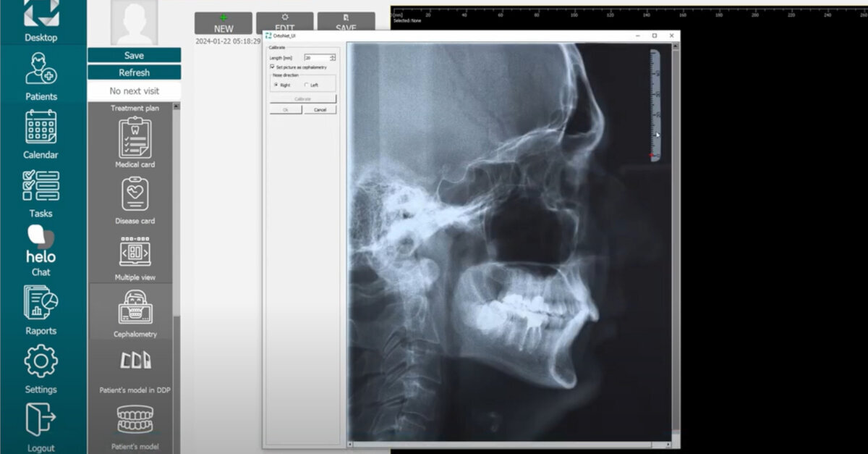Click inside the Length [mm] field
868x454 pixels.
point(315,58)
